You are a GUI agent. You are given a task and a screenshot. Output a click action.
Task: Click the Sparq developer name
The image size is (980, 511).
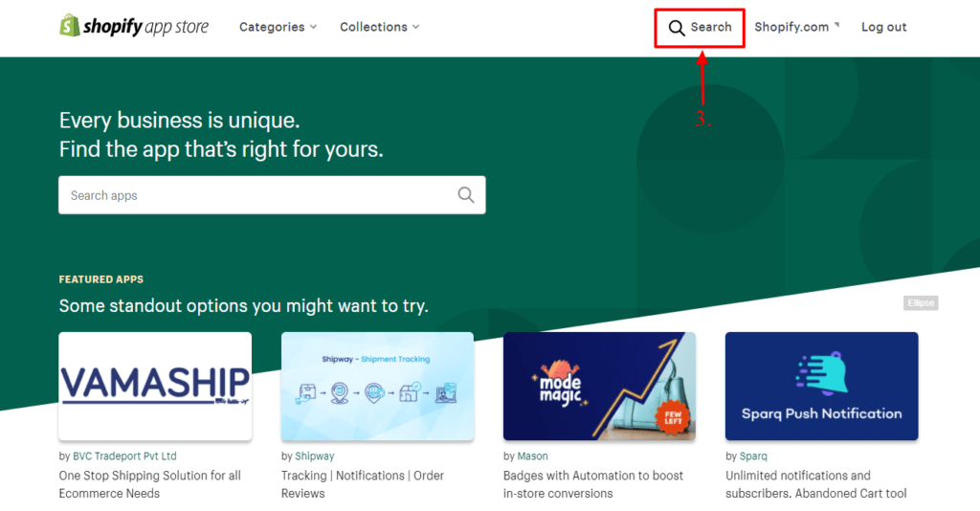[x=753, y=456]
